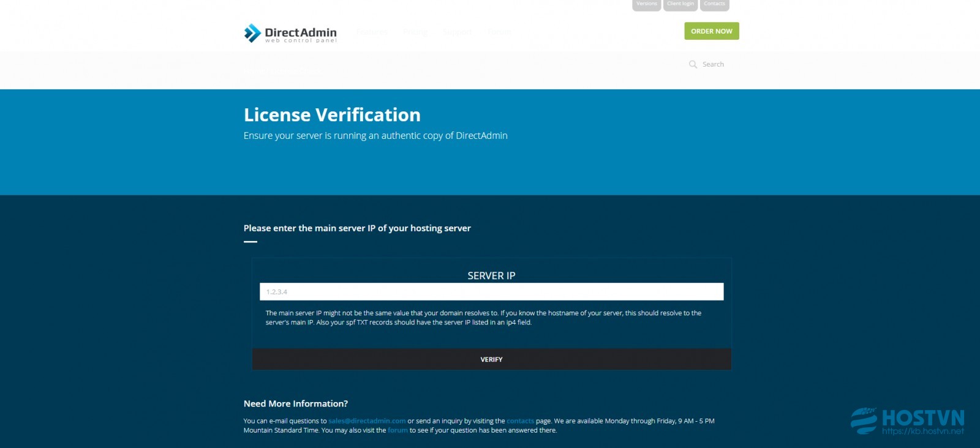Visit the forum link in footer text
This screenshot has height=448, width=980.
tap(398, 430)
